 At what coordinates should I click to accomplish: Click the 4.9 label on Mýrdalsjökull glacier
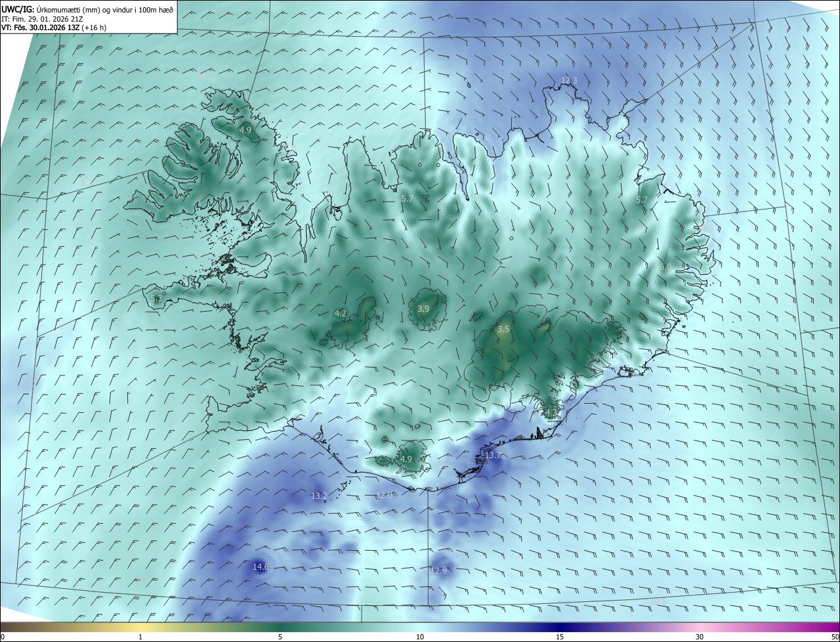(x=406, y=459)
